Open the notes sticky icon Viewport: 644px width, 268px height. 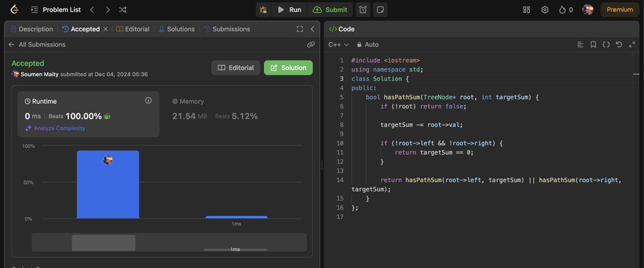[381, 10]
